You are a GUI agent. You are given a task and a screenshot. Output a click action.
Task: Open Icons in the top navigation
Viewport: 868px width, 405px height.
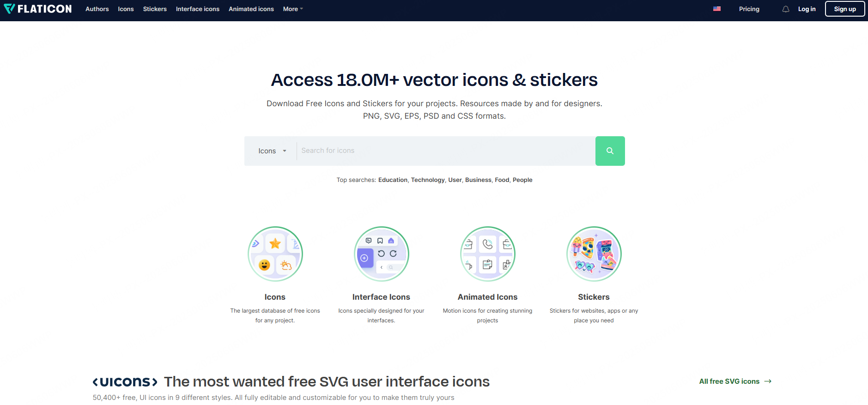pos(126,9)
